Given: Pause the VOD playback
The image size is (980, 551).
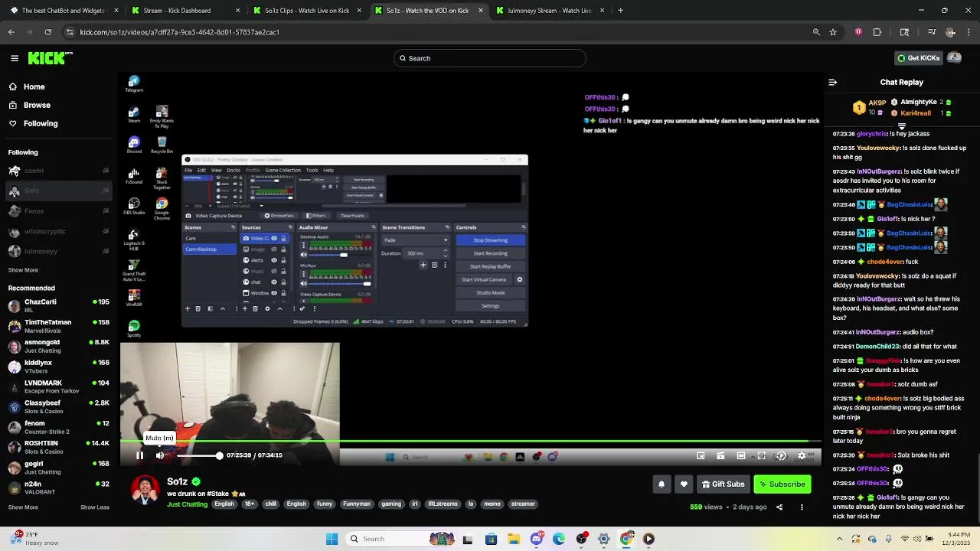Looking at the screenshot, I should point(139,455).
